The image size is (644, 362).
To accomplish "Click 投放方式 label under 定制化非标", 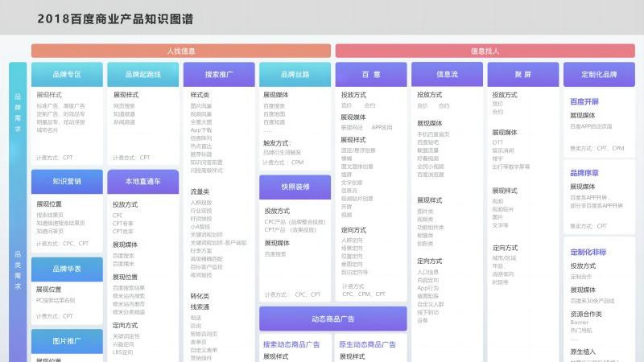I will tap(583, 266).
